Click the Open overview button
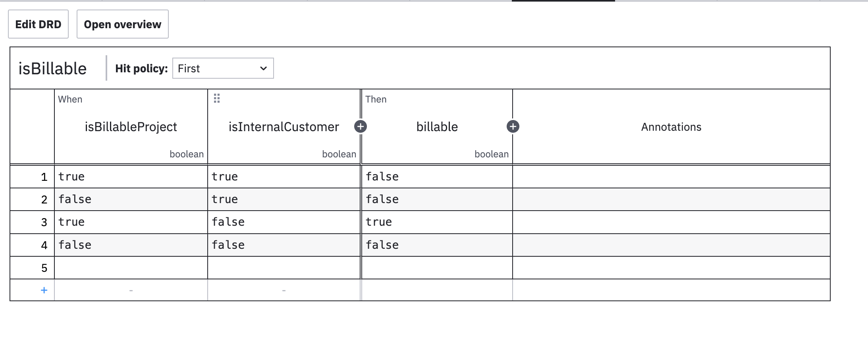The height and width of the screenshot is (337, 868). click(122, 24)
